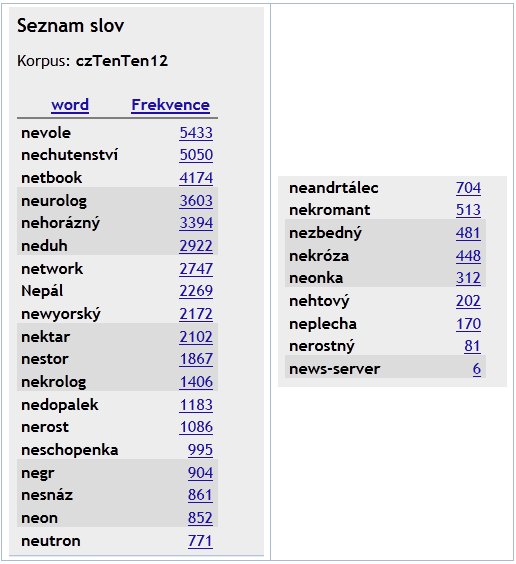516x564 pixels.
Task: Click frequency 4174 for netbook
Action: pos(196,178)
